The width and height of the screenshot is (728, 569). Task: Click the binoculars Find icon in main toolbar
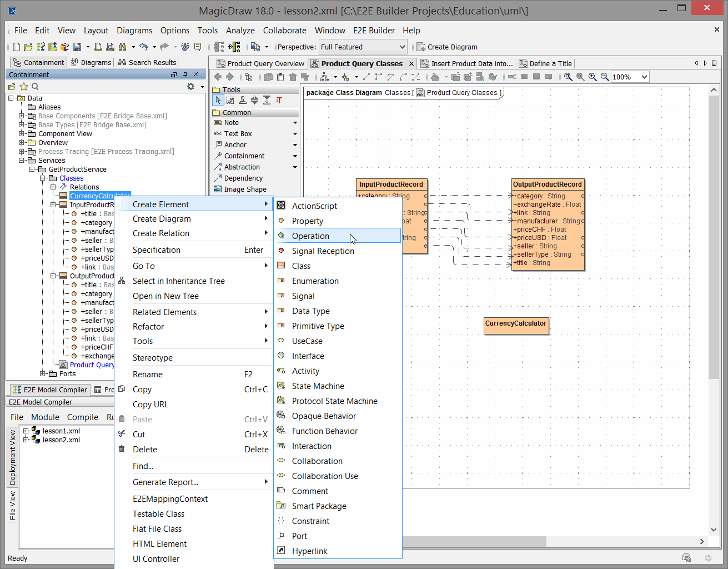[122, 47]
